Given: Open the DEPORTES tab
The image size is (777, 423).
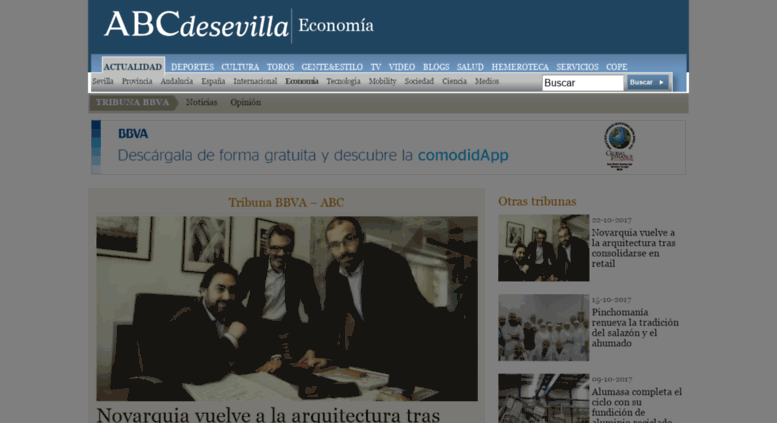Looking at the screenshot, I should coord(192,67).
